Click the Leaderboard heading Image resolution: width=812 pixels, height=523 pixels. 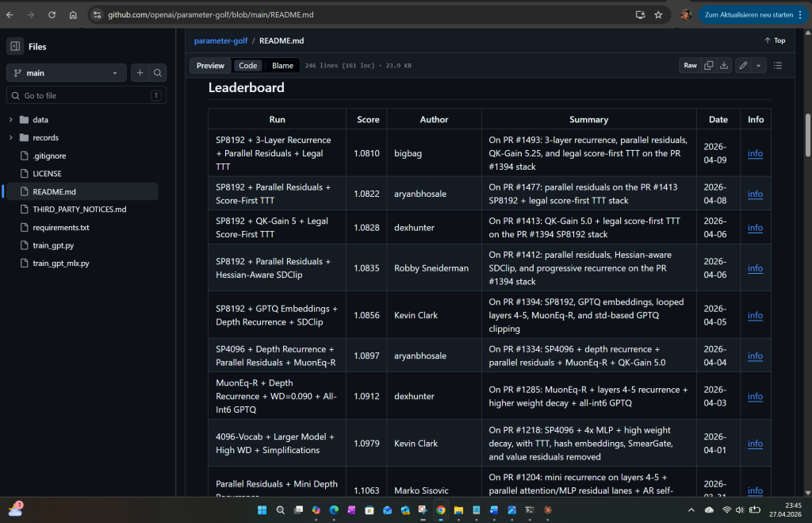(x=246, y=87)
